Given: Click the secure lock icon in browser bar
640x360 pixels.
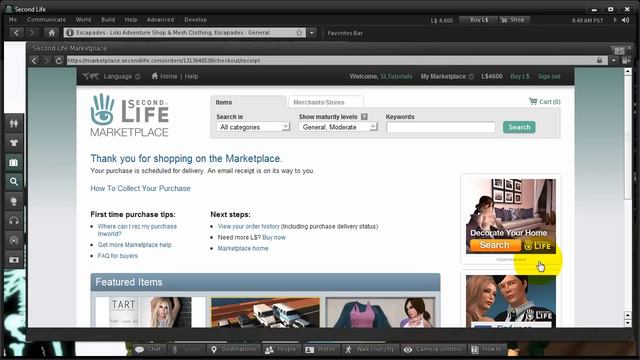Looking at the screenshot, I should [600, 60].
